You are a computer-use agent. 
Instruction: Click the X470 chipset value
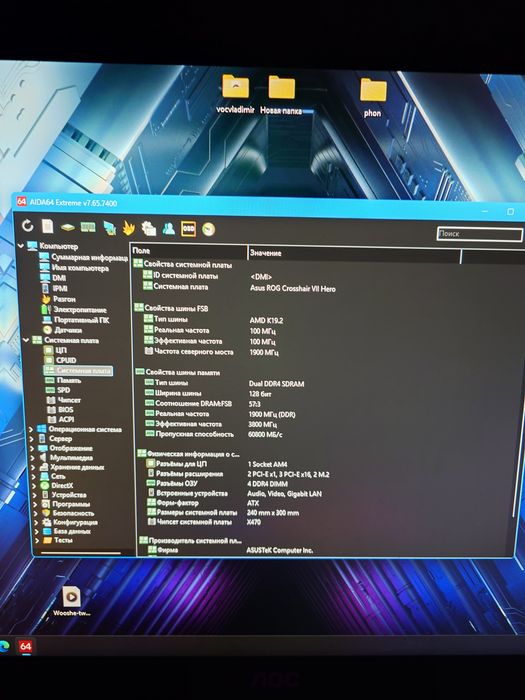[x=254, y=522]
